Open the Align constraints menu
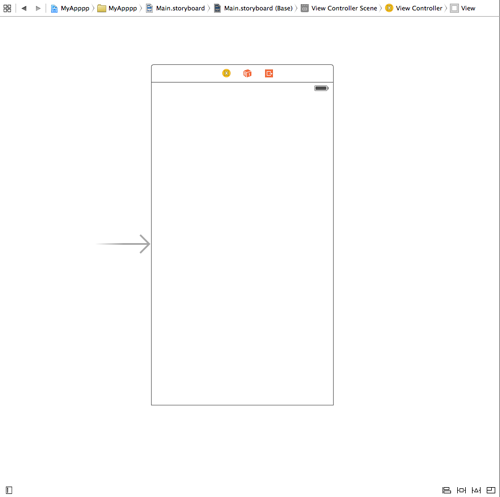Viewport: 500px width, 497px height. click(x=446, y=490)
